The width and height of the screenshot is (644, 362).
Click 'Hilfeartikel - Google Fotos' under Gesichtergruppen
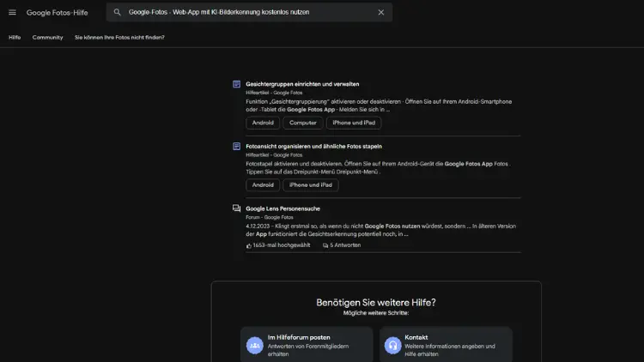coord(274,93)
